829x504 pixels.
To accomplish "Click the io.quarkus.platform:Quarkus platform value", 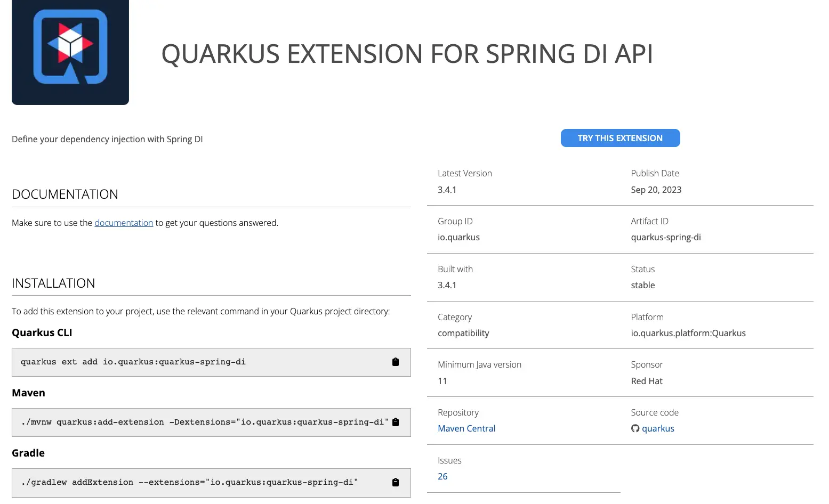I will [x=688, y=334].
